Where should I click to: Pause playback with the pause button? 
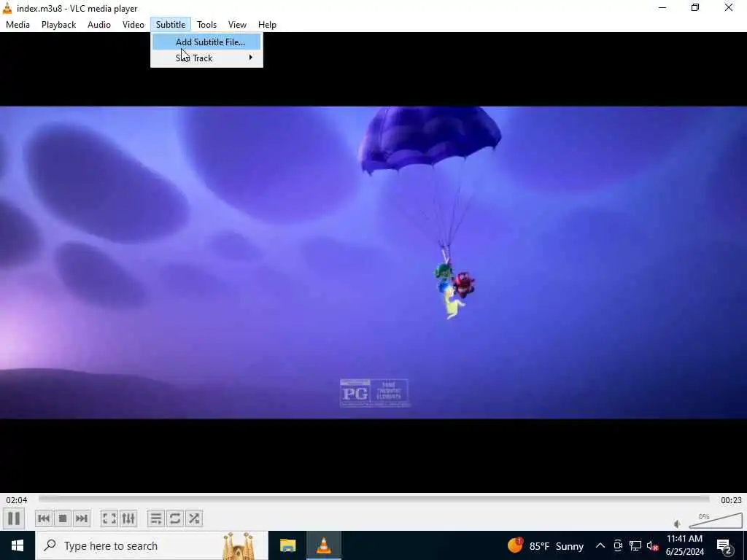coord(14,518)
